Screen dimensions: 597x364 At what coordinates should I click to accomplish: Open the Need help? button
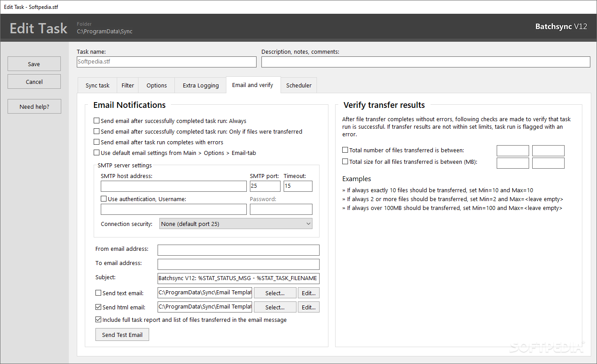[34, 107]
